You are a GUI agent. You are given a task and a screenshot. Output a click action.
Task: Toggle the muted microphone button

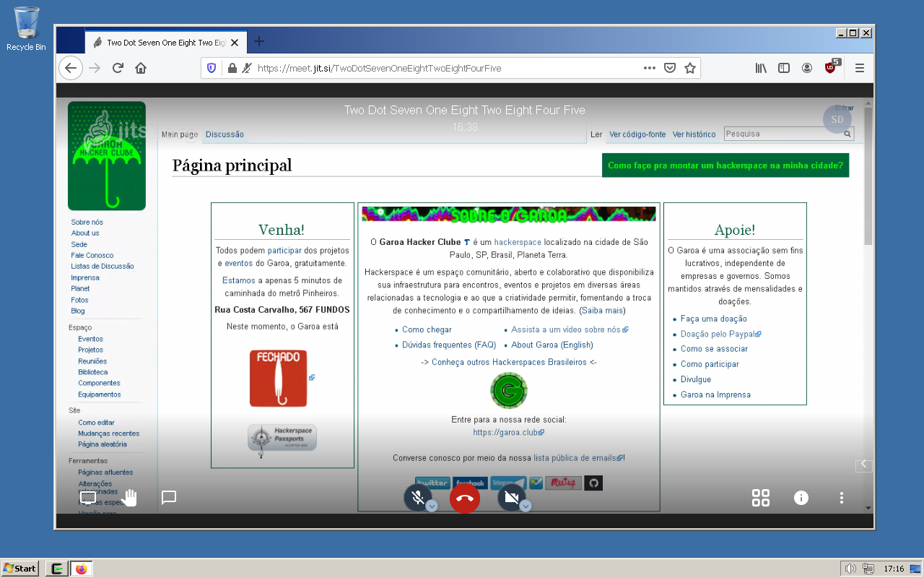[x=417, y=498]
